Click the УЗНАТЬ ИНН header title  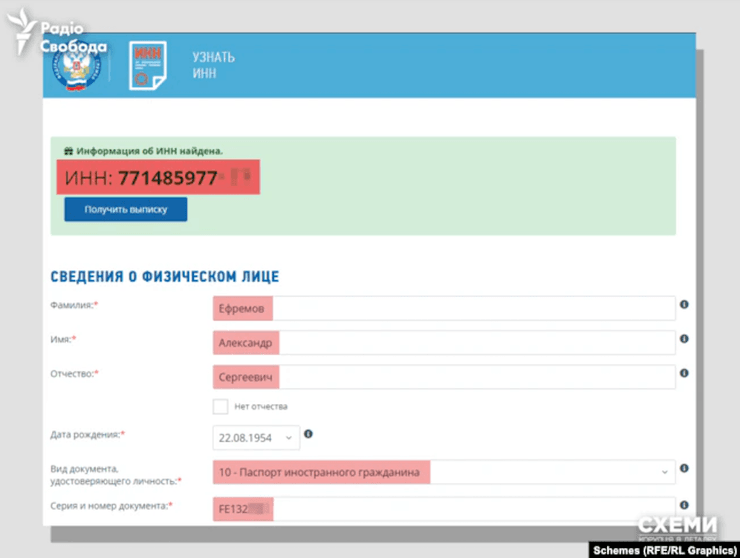(x=213, y=65)
